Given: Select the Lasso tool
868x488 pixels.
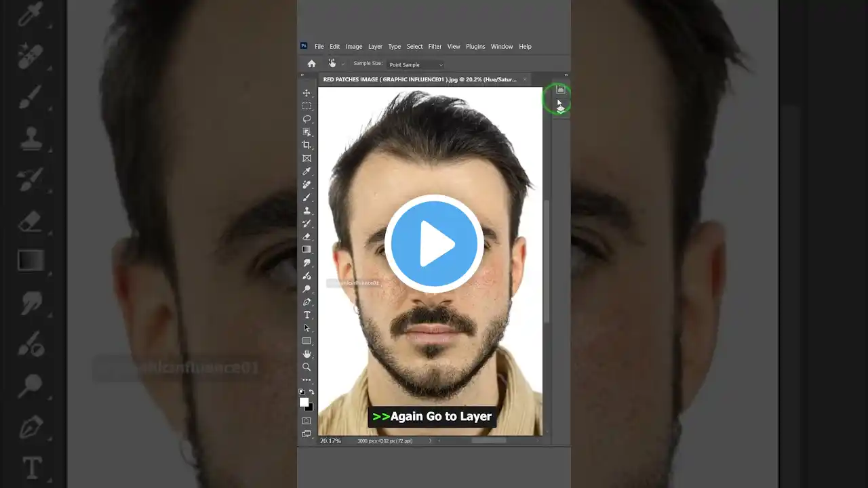Looking at the screenshot, I should point(307,119).
